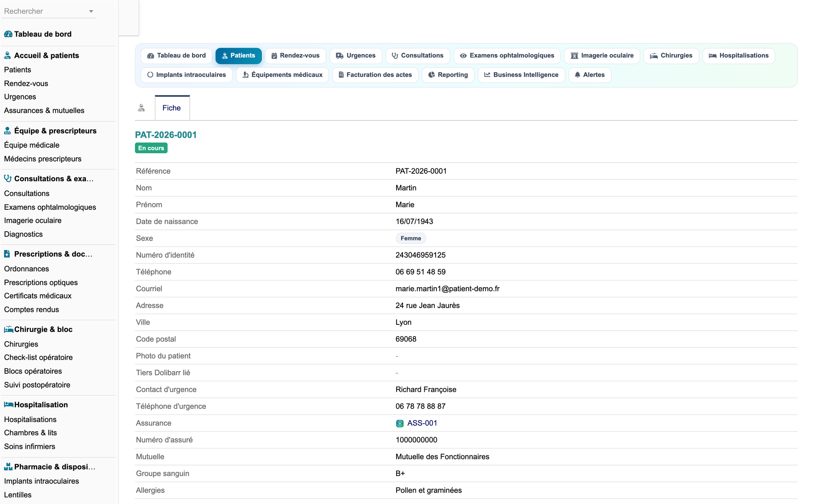Open Rendez-vous from the top navigation
The width and height of the screenshot is (815, 504).
[296, 56]
